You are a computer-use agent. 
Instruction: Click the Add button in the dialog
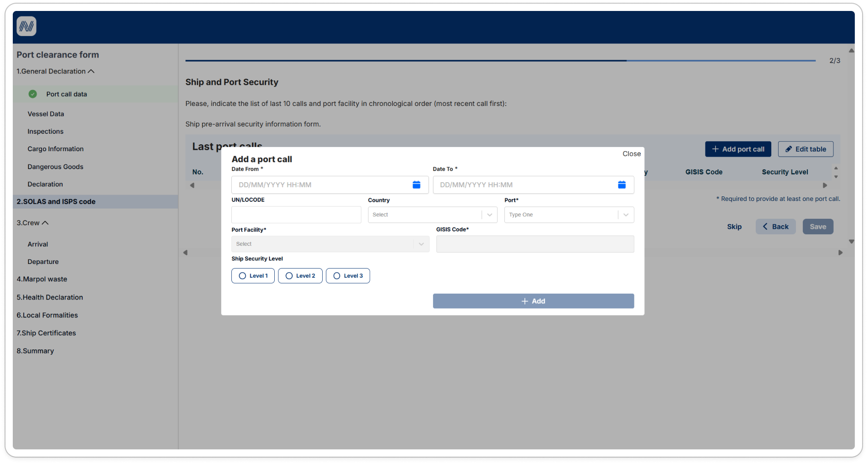pyautogui.click(x=533, y=301)
